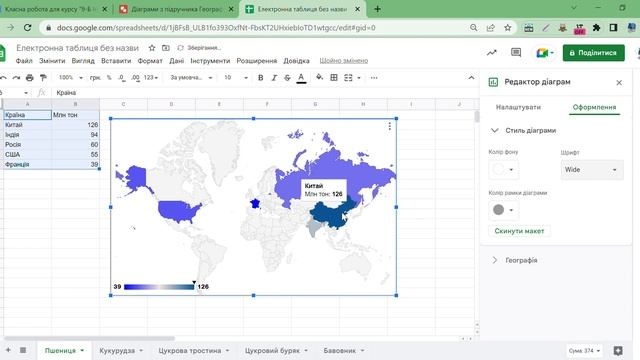Click the browser address bar URL
Viewport: 640px width, 360px height.
coord(216,28)
